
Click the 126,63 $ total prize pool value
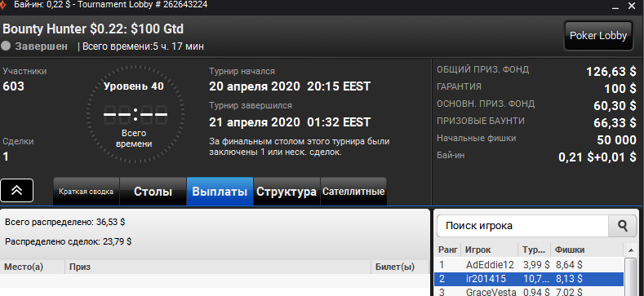(x=611, y=72)
